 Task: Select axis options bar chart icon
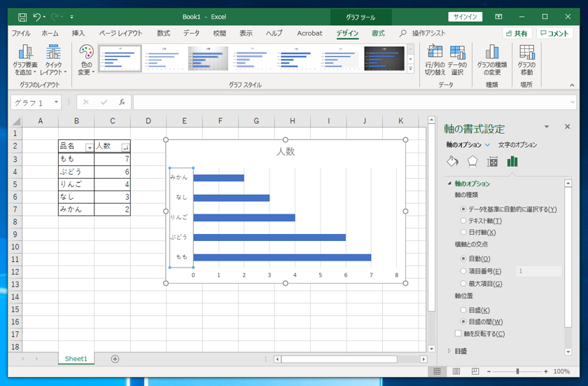point(512,162)
